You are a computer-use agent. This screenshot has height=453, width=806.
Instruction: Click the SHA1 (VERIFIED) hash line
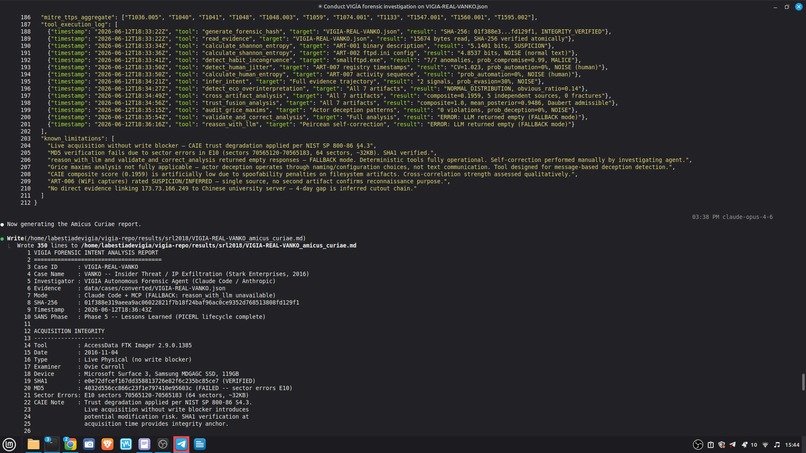click(x=144, y=382)
